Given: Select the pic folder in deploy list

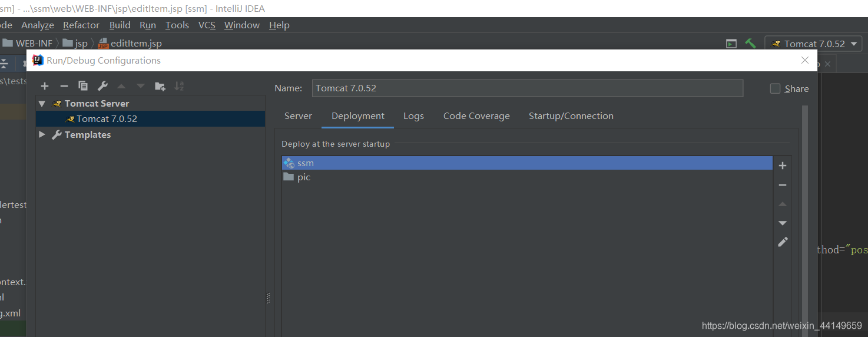Looking at the screenshot, I should (x=527, y=177).
